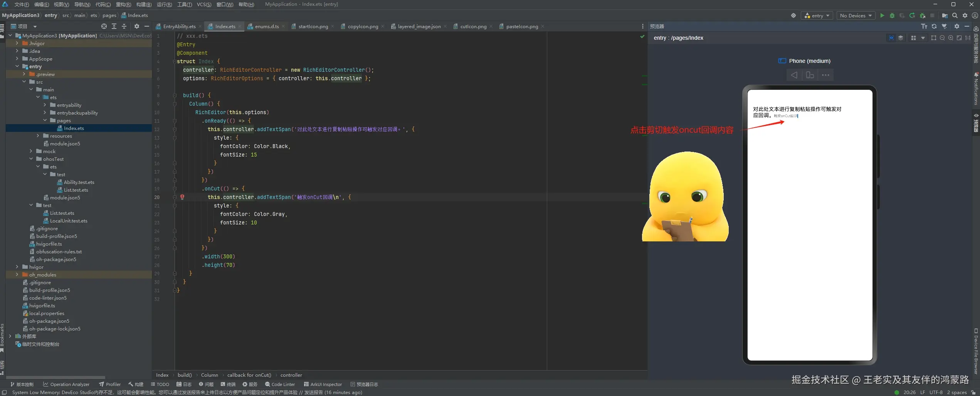Toggle the Notifications side panel
This screenshot has height=396, width=980.
pos(976,89)
